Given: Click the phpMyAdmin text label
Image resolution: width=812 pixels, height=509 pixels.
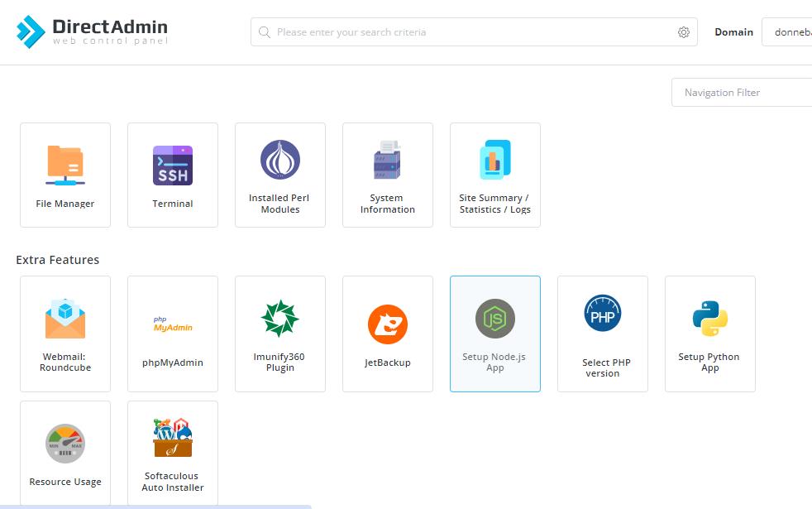Looking at the screenshot, I should [173, 363].
